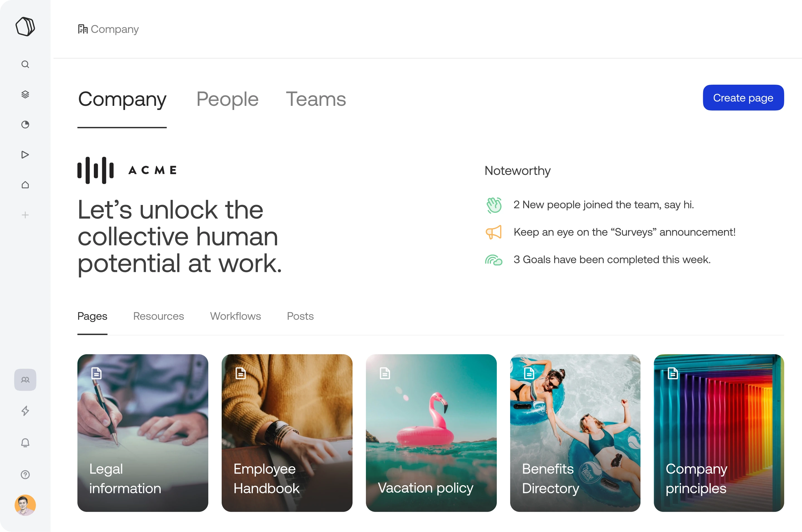Select the people icon in sidebar
Image resolution: width=802 pixels, height=532 pixels.
25,380
